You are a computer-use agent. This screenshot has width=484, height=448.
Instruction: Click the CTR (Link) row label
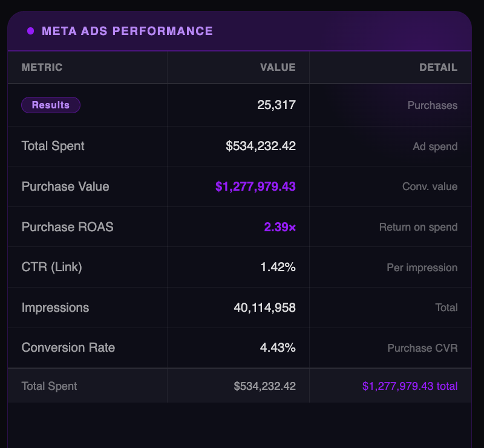tap(51, 267)
